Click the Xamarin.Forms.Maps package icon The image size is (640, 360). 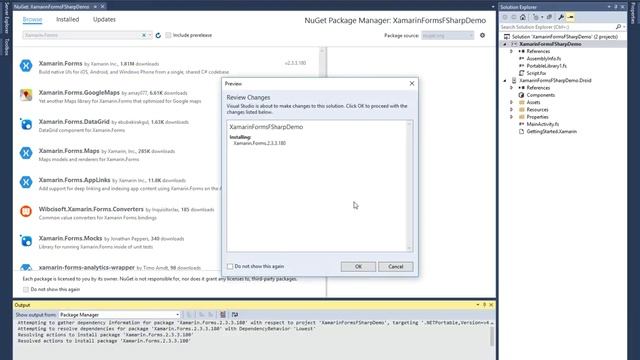[26, 153]
